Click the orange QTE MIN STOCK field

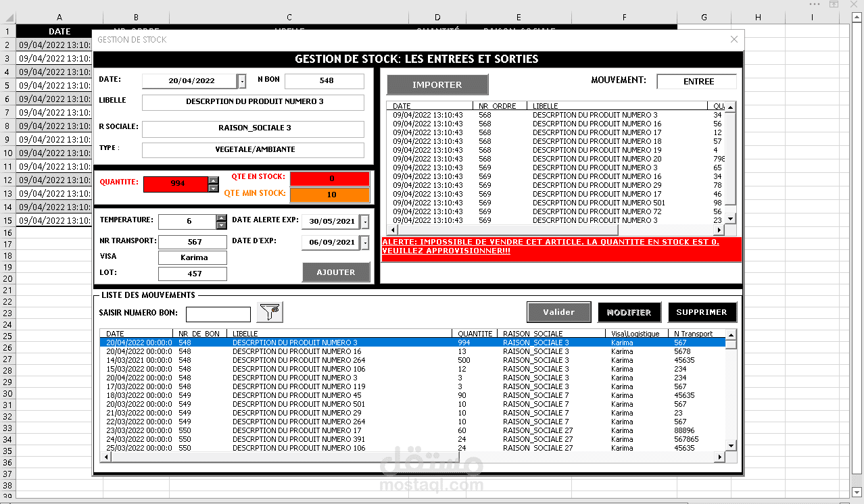(330, 195)
